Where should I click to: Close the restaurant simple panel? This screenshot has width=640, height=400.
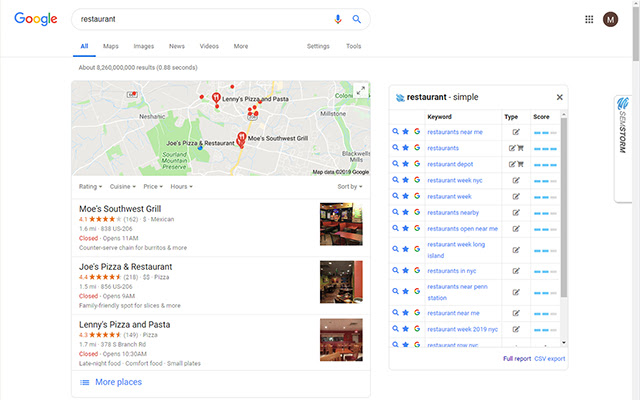tap(560, 97)
